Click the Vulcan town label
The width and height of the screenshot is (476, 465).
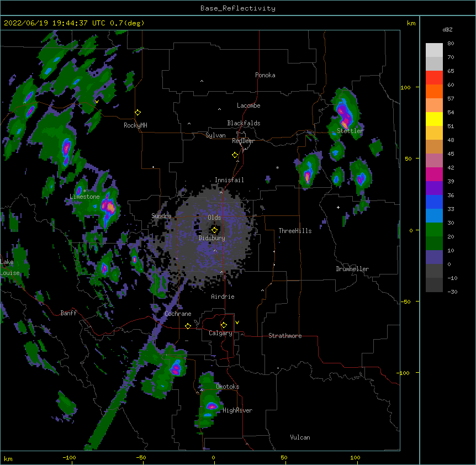300,437
